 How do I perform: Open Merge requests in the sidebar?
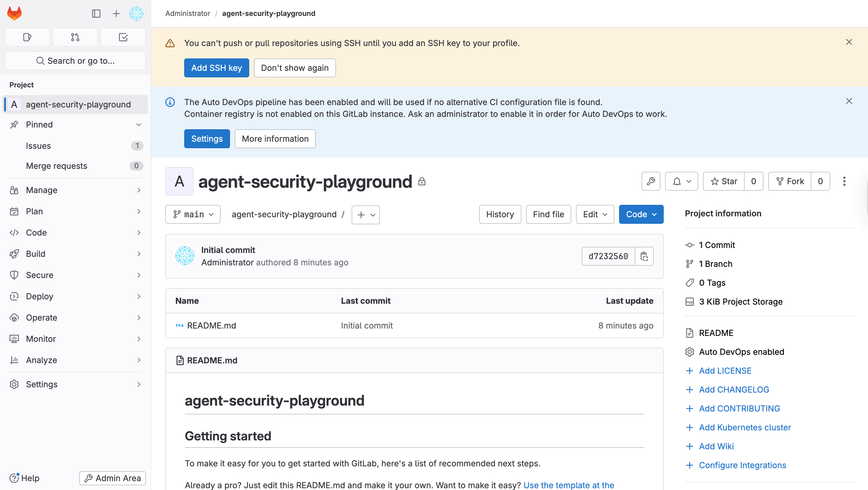[x=75, y=166]
